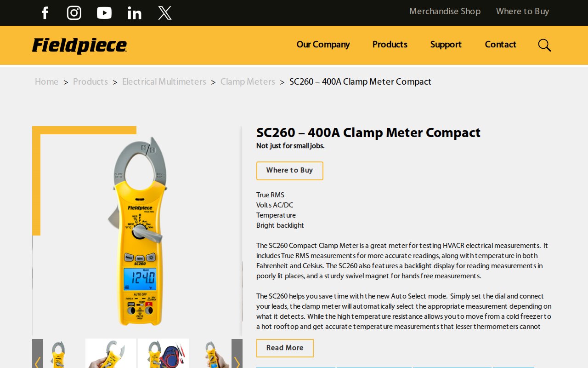
Task: Open the LinkedIn company page
Action: pyautogui.click(x=134, y=13)
